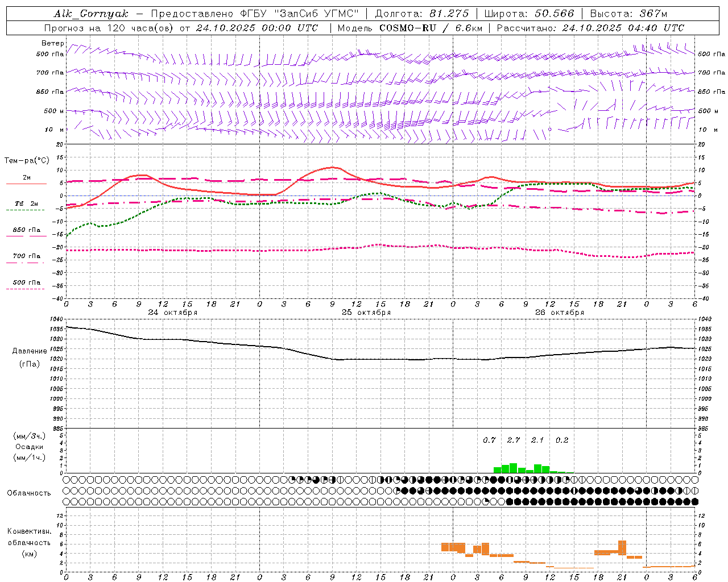Click the forecast line Прогноз на 120 часа(ов)
This screenshot has height=582, width=728.
point(109,28)
